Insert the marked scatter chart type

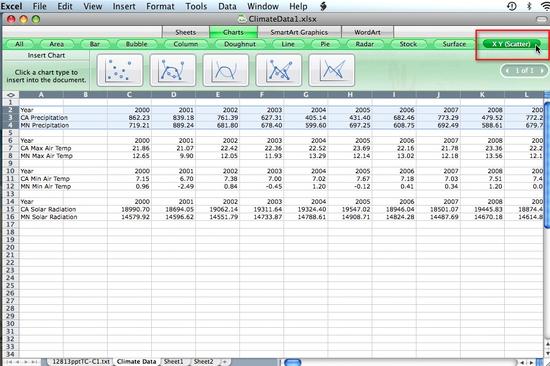120,70
